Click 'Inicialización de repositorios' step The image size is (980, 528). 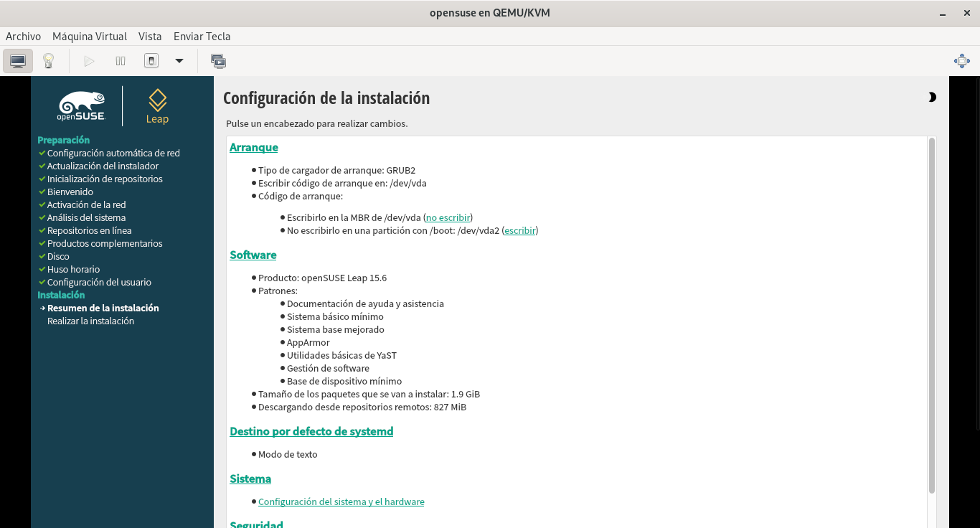[x=105, y=179]
